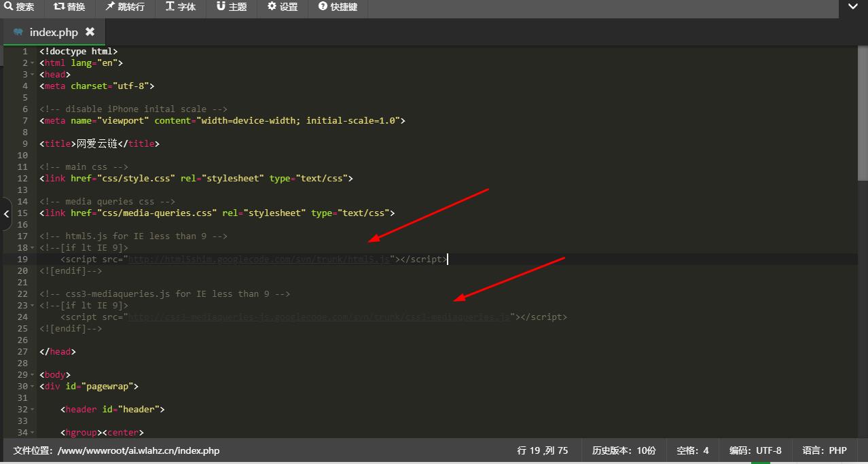Screen dimensions: 868x464
Task: Open the 主题 theme menu
Action: coord(232,7)
